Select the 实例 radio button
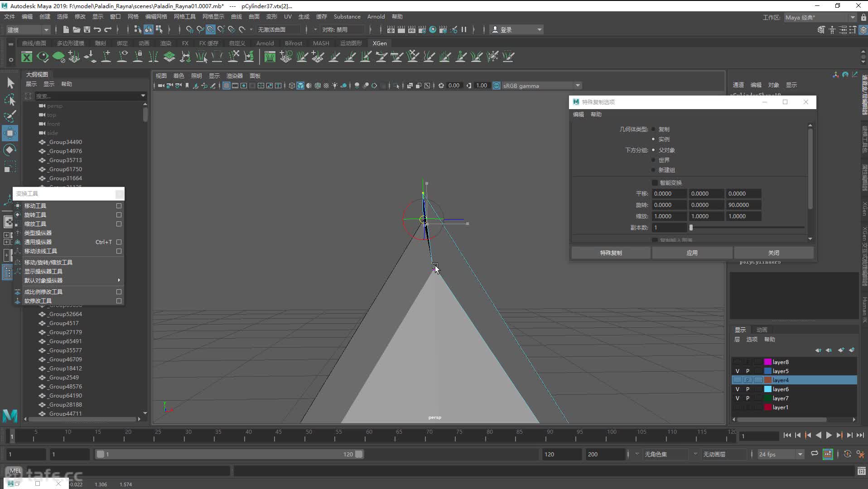The width and height of the screenshot is (868, 489). tap(653, 139)
